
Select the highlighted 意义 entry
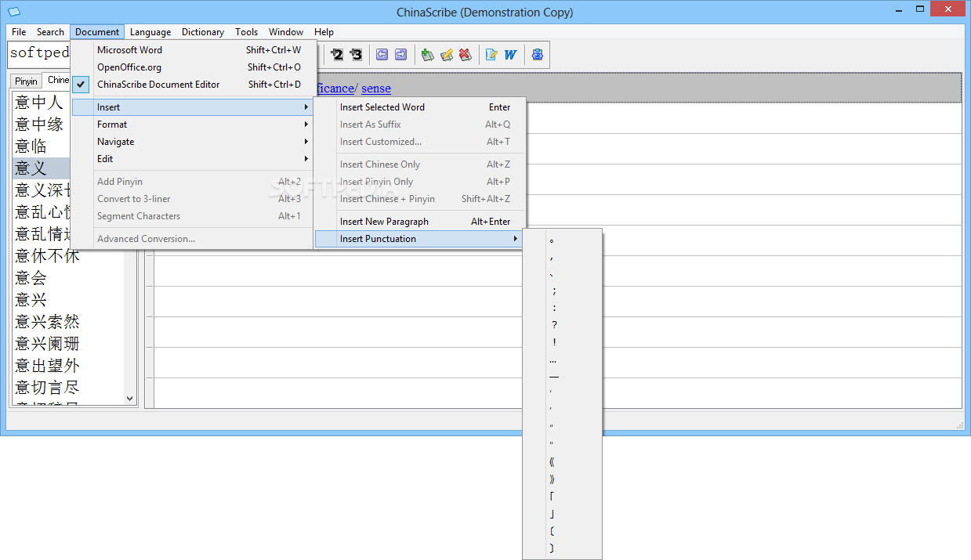[42, 168]
